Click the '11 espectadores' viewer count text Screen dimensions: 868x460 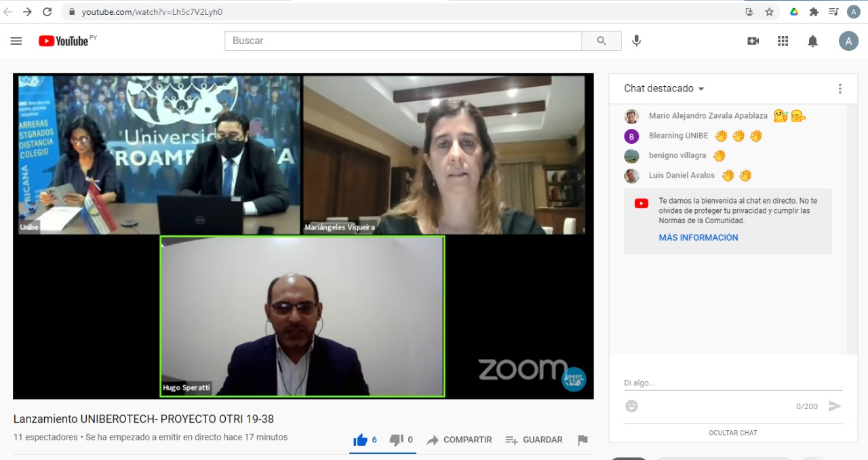[45, 438]
